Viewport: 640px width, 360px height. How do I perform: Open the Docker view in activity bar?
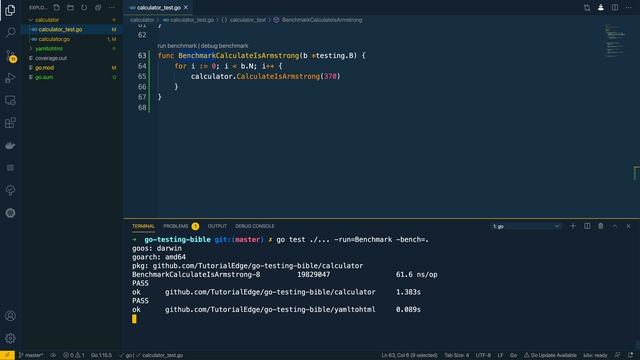pos(10,145)
